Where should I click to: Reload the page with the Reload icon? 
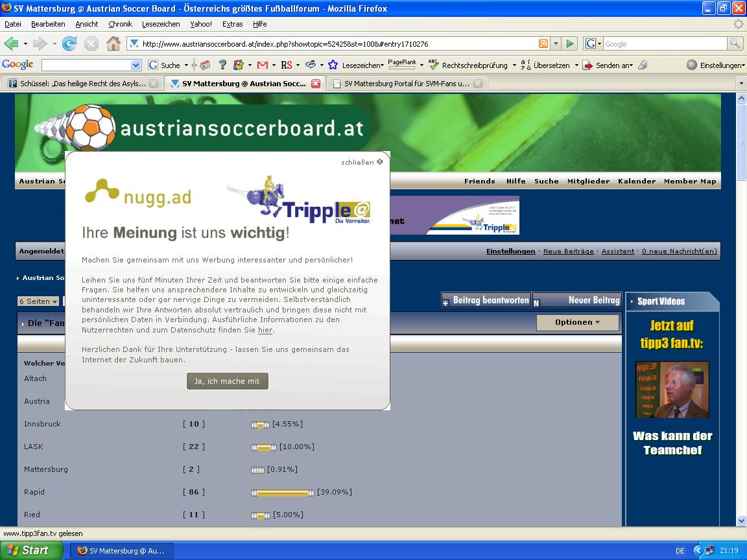69,44
